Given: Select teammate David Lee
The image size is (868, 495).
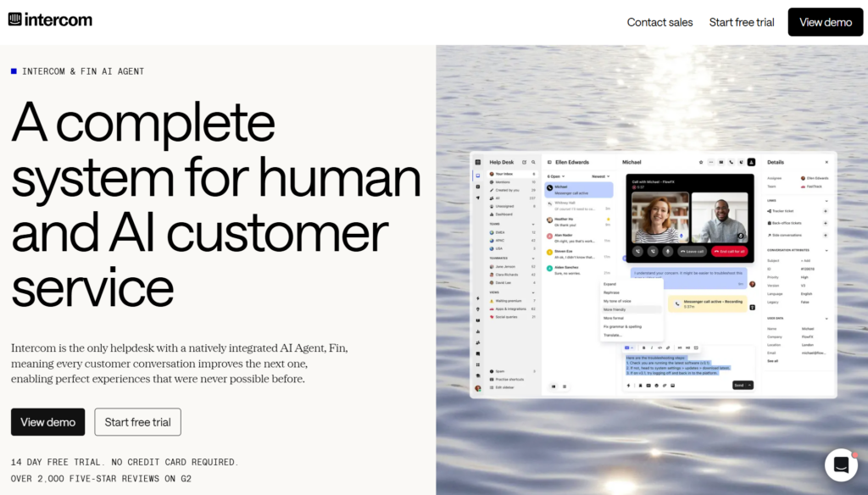Looking at the screenshot, I should pyautogui.click(x=513, y=283).
